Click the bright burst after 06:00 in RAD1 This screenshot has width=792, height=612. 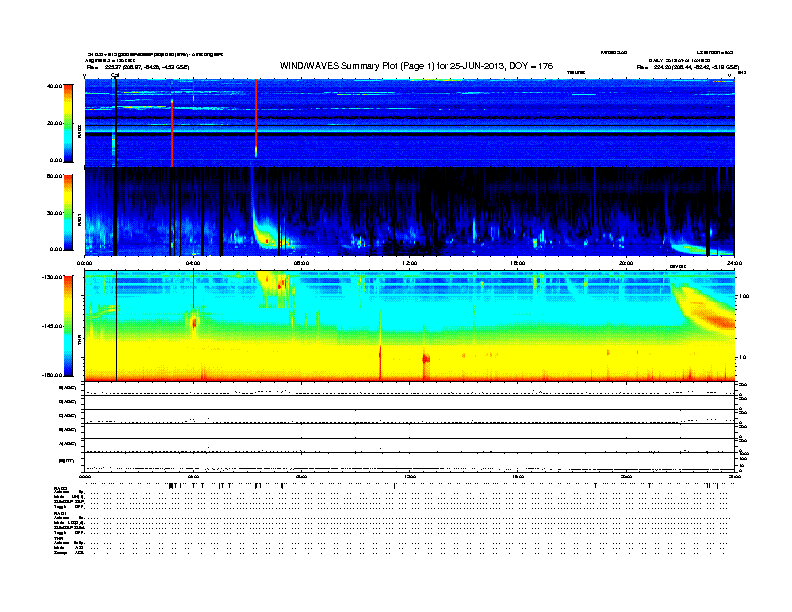tap(266, 236)
